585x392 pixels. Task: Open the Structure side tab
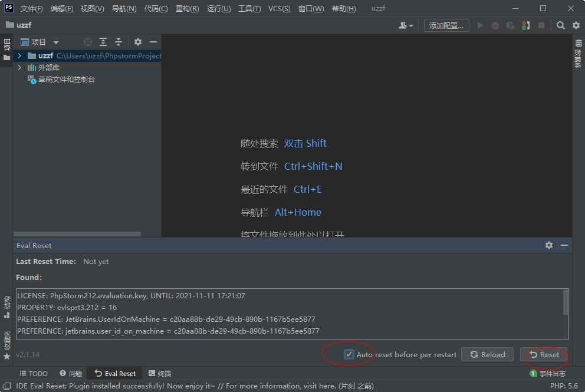(x=6, y=307)
